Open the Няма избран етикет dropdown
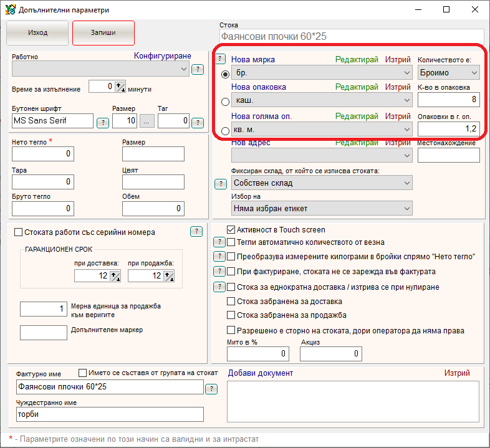The height and width of the screenshot is (448, 490). click(x=322, y=208)
